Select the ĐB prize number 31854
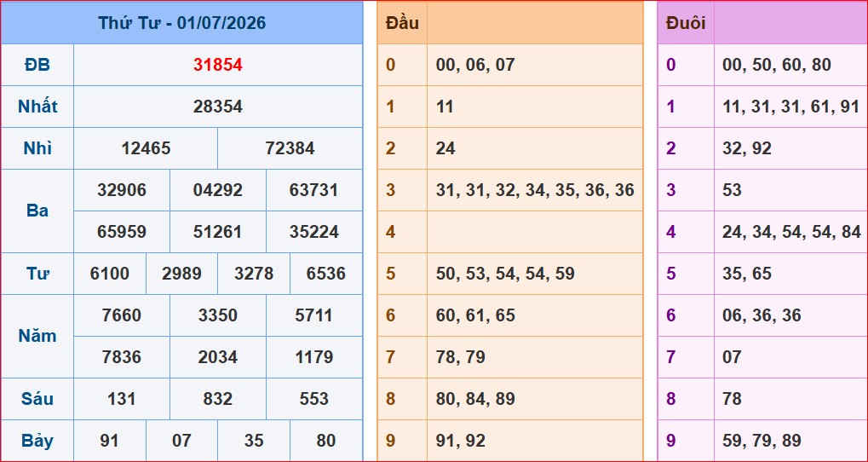This screenshot has width=868, height=462. coord(217,65)
